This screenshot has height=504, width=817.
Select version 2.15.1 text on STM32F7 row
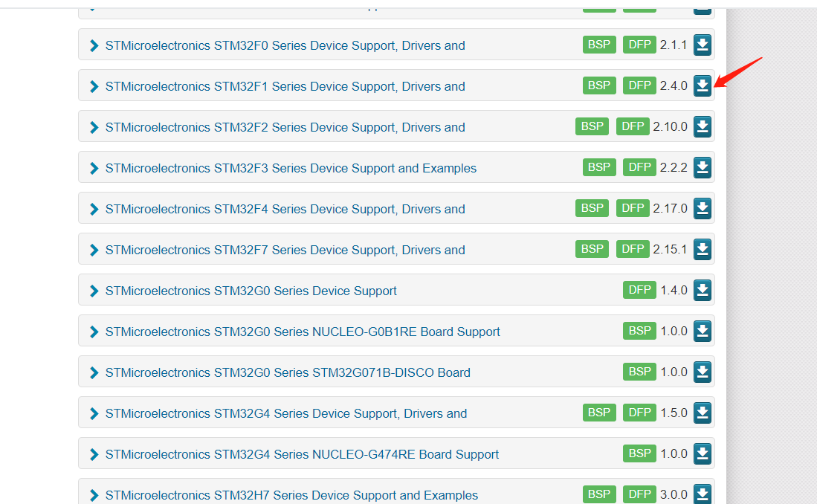coord(670,250)
